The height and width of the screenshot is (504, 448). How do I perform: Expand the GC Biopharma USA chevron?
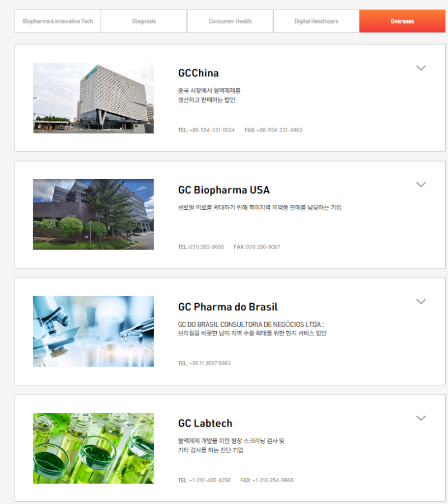click(421, 185)
